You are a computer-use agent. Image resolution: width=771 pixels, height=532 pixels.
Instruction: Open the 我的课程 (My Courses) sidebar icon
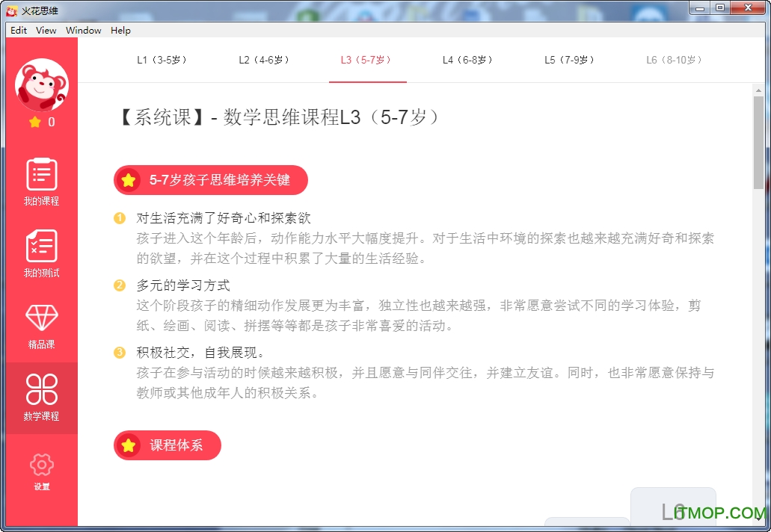coord(41,182)
